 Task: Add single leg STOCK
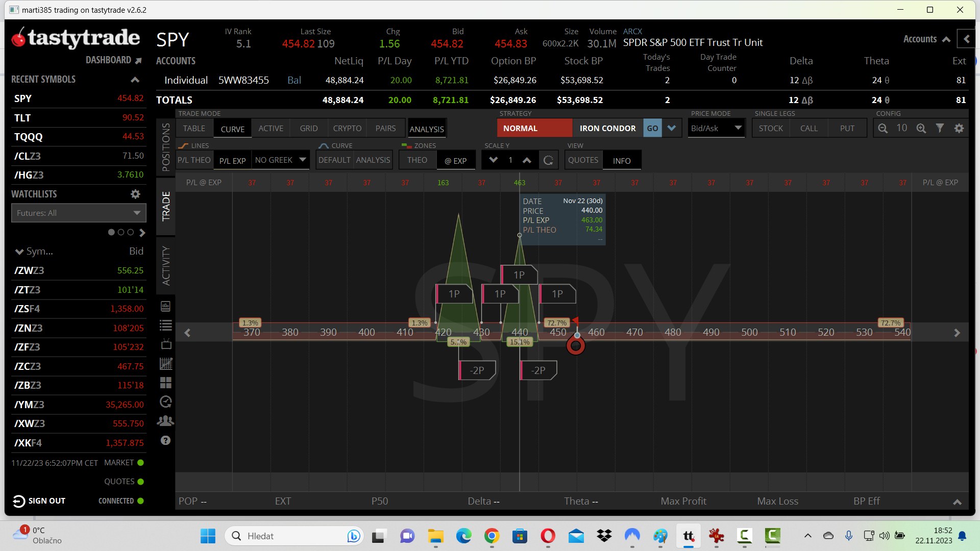[771, 128]
